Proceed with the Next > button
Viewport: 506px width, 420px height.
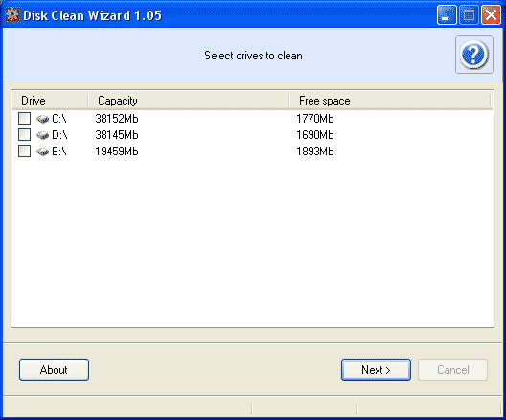pos(376,369)
